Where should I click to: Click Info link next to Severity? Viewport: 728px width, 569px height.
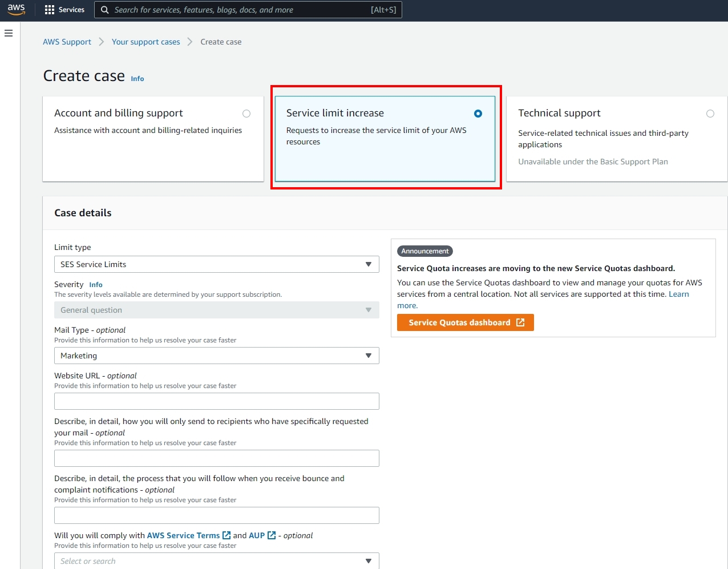tap(96, 284)
